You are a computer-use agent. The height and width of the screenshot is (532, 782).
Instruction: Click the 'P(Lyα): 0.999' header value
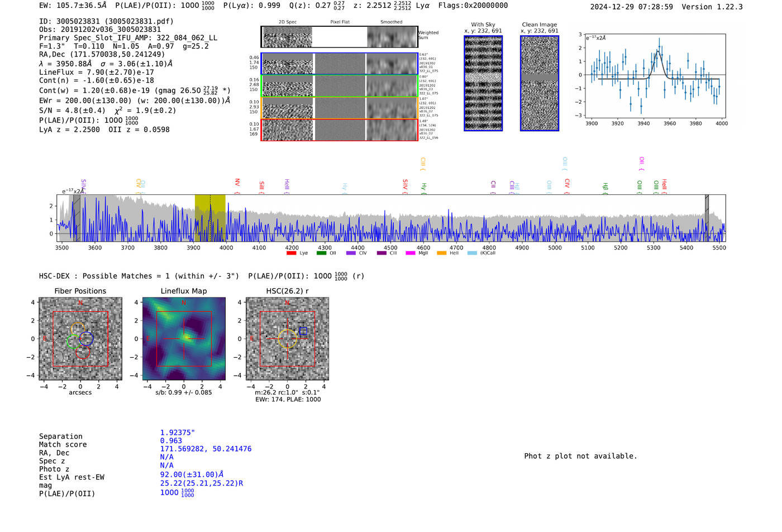click(252, 6)
